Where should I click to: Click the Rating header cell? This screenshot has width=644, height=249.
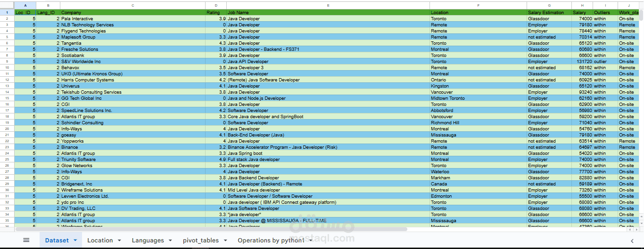[216, 12]
